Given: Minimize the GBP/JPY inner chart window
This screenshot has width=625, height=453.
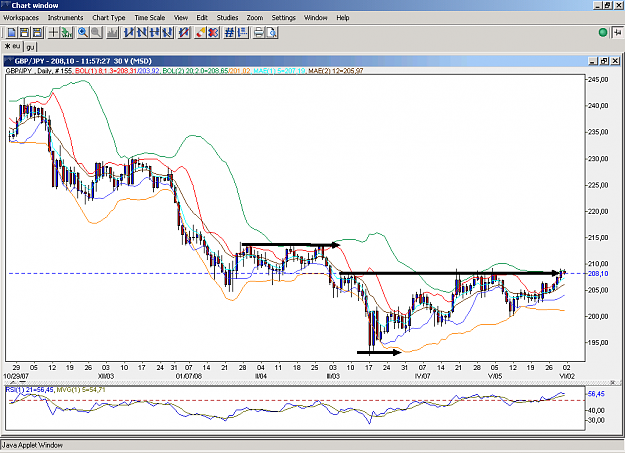Looking at the screenshot, I should tap(593, 61).
